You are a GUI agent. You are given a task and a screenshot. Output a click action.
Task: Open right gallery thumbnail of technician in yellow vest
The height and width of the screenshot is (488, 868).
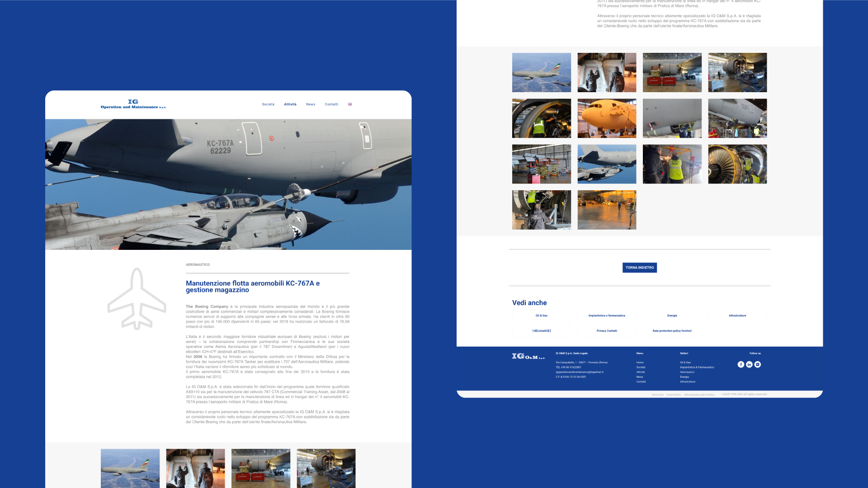tap(672, 164)
